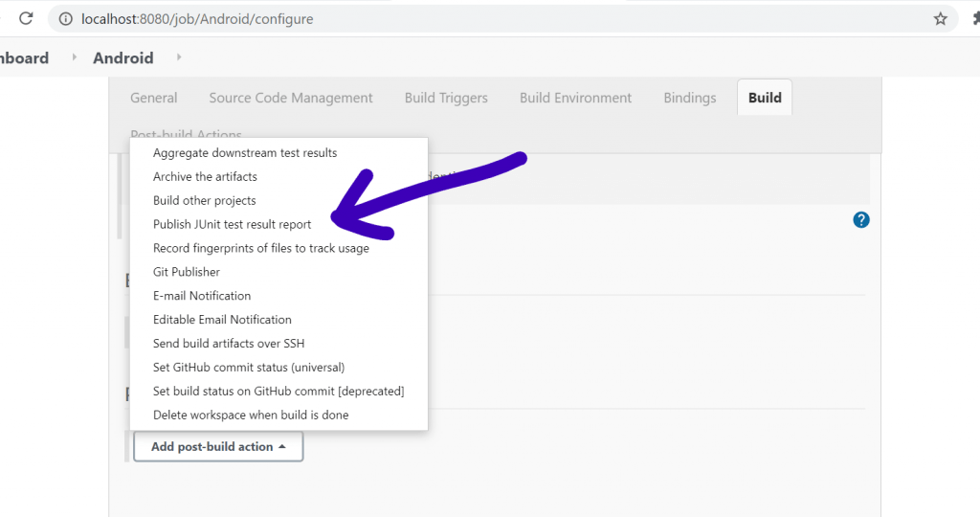Jump to the Bindings tab

tap(689, 98)
